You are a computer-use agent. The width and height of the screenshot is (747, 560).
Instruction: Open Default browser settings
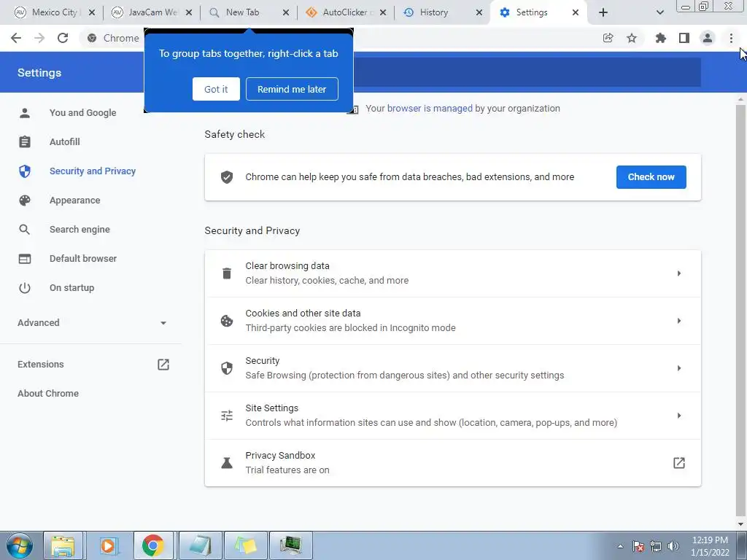[83, 259]
